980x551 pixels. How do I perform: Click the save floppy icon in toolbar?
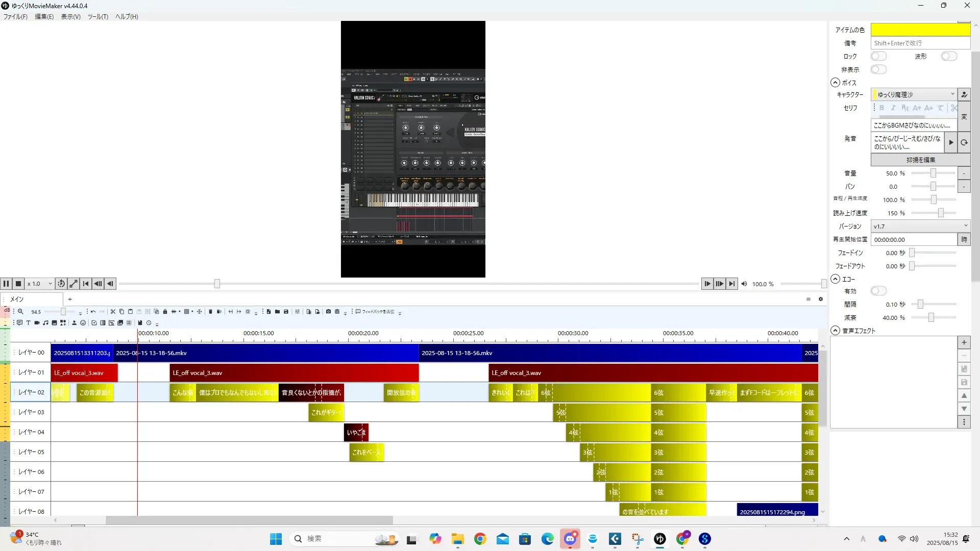(x=286, y=312)
